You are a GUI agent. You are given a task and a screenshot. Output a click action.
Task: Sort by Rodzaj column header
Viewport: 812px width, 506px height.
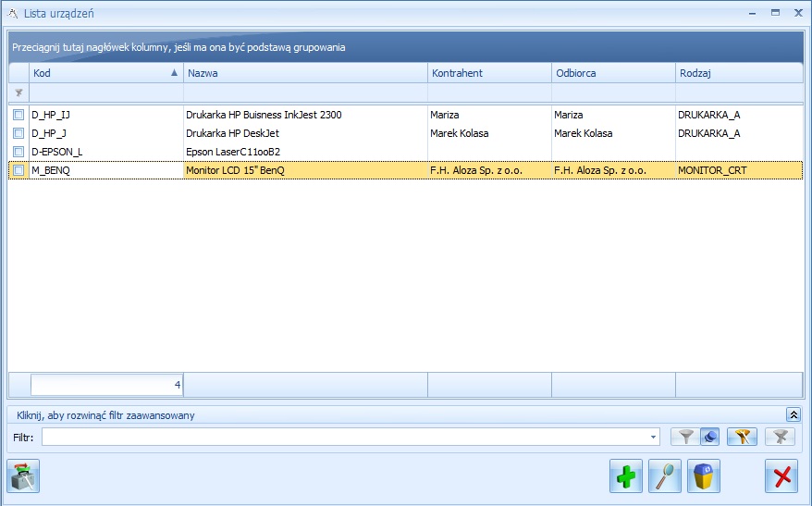click(x=739, y=73)
